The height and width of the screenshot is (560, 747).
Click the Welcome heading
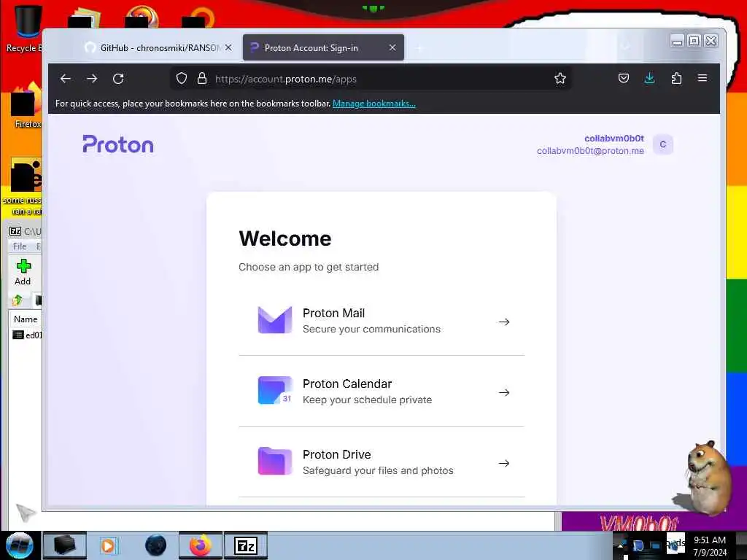click(285, 238)
